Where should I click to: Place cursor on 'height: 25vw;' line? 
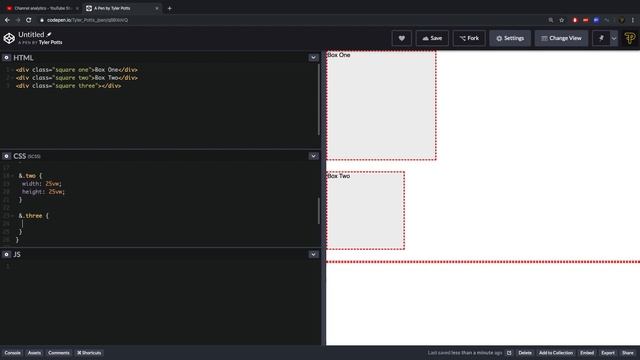[x=43, y=192]
